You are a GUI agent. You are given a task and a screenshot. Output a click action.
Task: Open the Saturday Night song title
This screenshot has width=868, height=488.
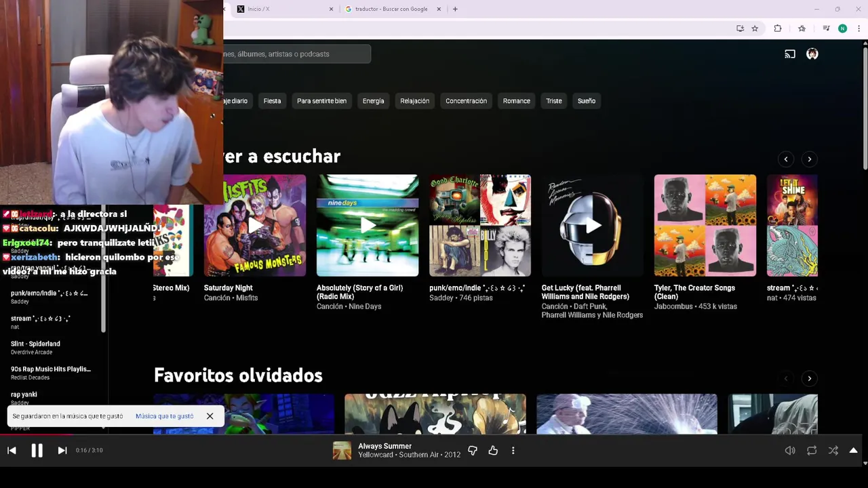[229, 288]
